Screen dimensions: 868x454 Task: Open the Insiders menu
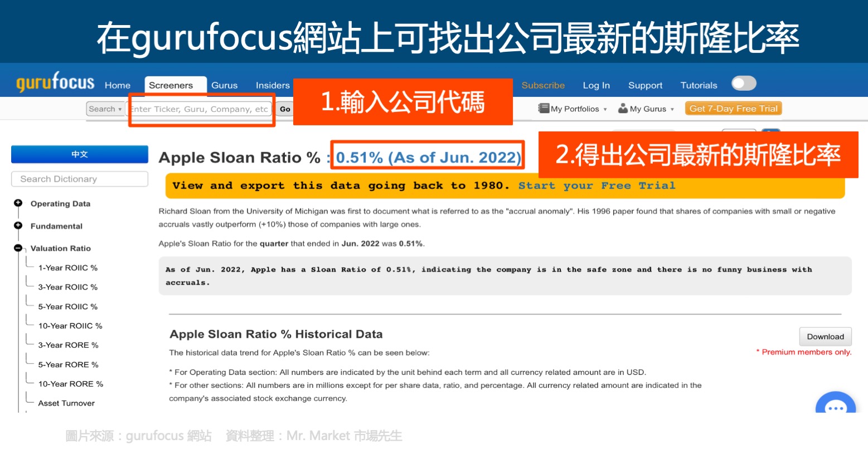tap(273, 85)
